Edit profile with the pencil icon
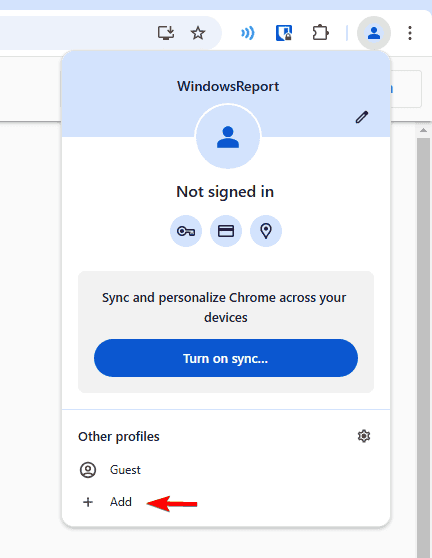Screen dimensions: 432x558 362,117
